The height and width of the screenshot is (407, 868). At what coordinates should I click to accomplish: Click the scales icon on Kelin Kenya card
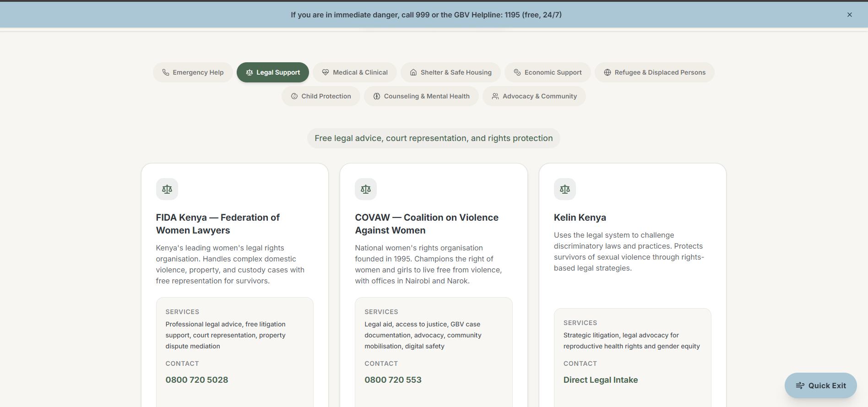point(565,189)
